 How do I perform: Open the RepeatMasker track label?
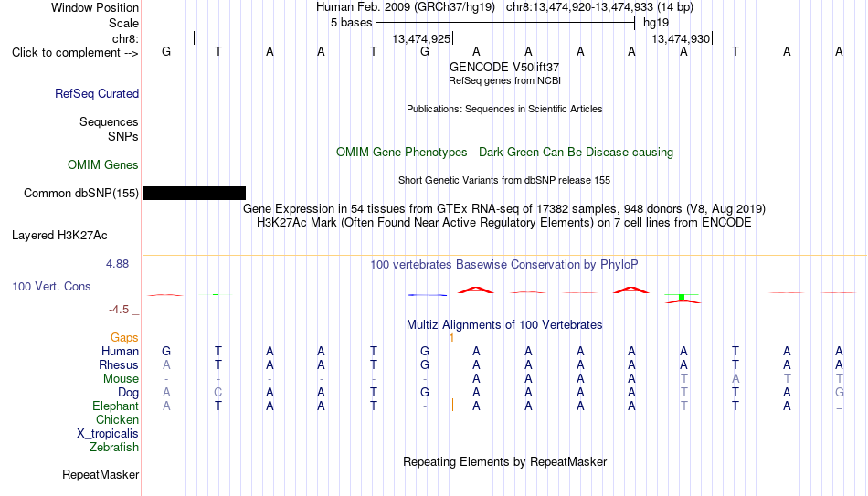(101, 474)
